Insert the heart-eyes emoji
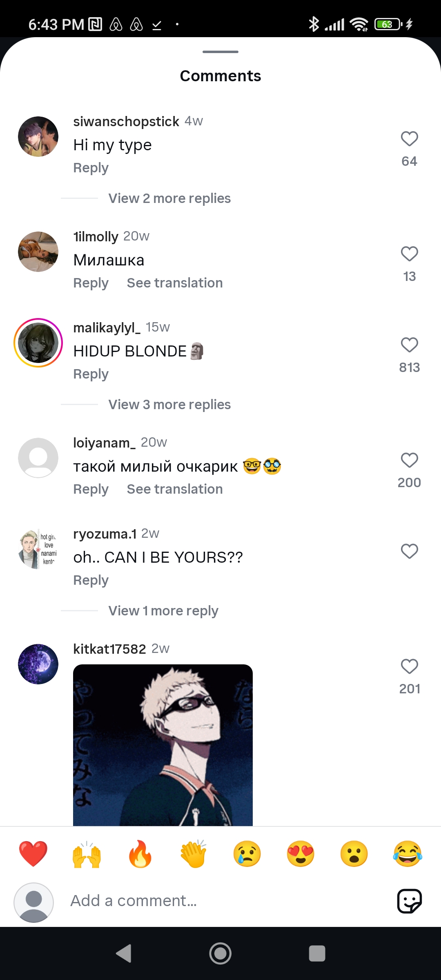This screenshot has height=980, width=441. pyautogui.click(x=301, y=854)
